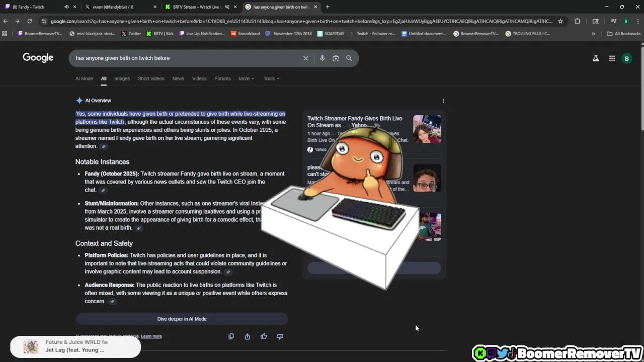This screenshot has height=362, width=644.
Task: Click the browser address bar URL
Action: coord(301,21)
